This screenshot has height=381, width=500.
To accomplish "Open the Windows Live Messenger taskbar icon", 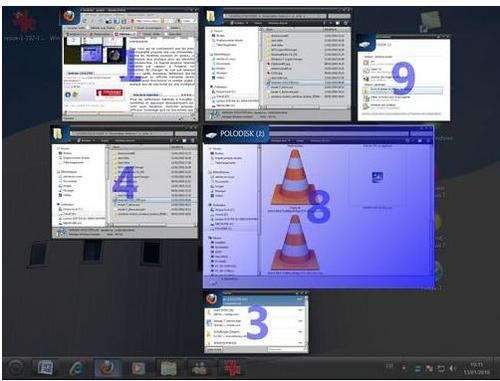I will 200,368.
